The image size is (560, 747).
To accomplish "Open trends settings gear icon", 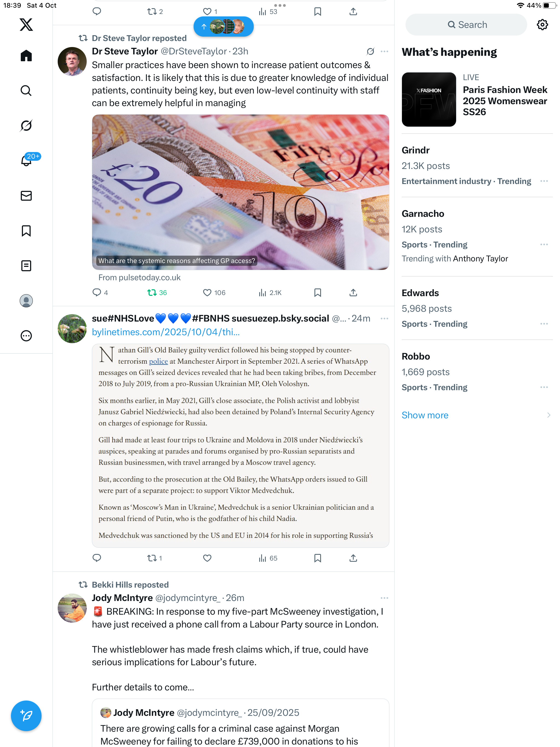I will [542, 25].
